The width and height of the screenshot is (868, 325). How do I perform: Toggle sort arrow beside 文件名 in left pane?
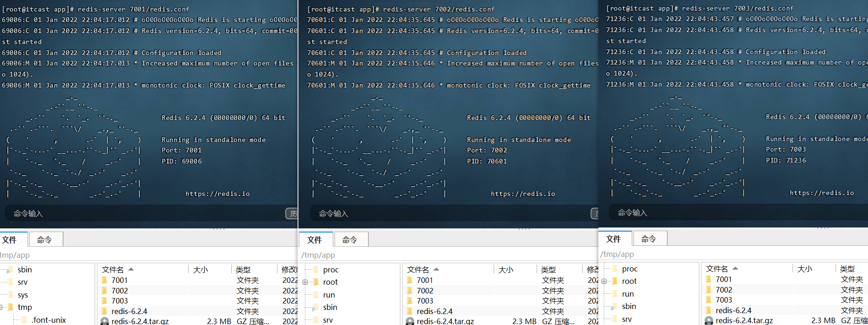tap(131, 269)
